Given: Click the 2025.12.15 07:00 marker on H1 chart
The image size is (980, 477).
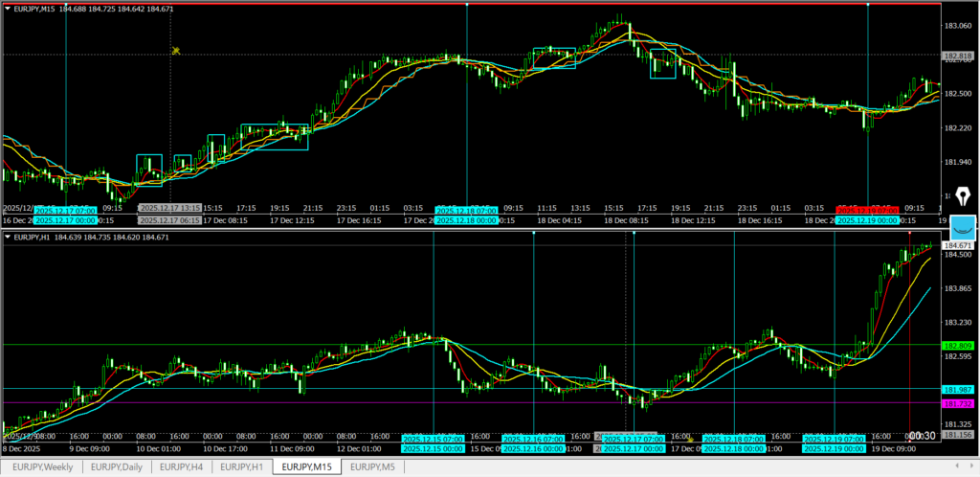Looking at the screenshot, I should click(433, 439).
